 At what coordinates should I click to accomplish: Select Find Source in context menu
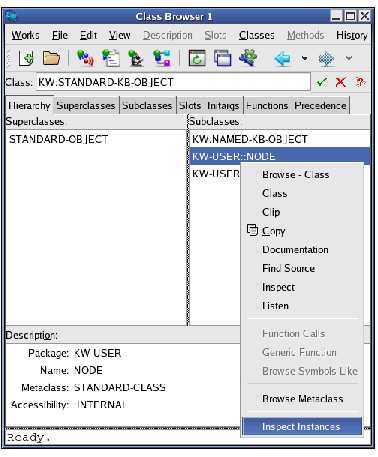click(x=288, y=268)
